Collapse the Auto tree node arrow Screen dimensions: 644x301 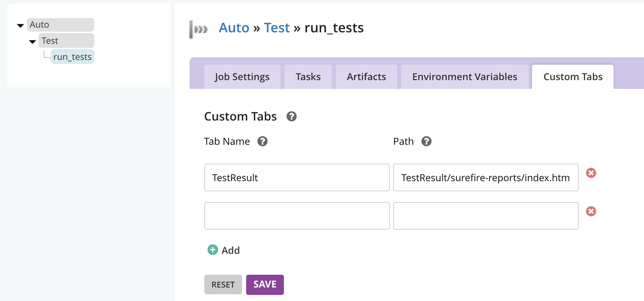(x=20, y=26)
